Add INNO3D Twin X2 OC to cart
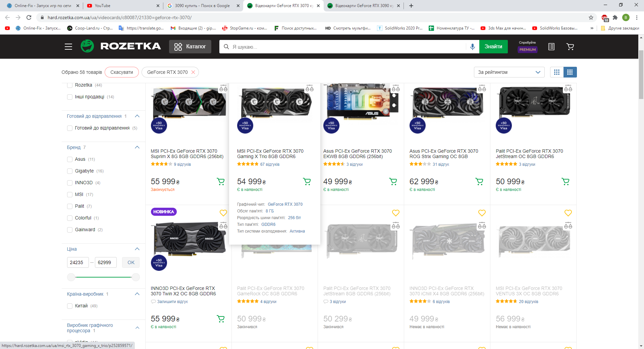Viewport: 644px width, 349px height. click(221, 319)
